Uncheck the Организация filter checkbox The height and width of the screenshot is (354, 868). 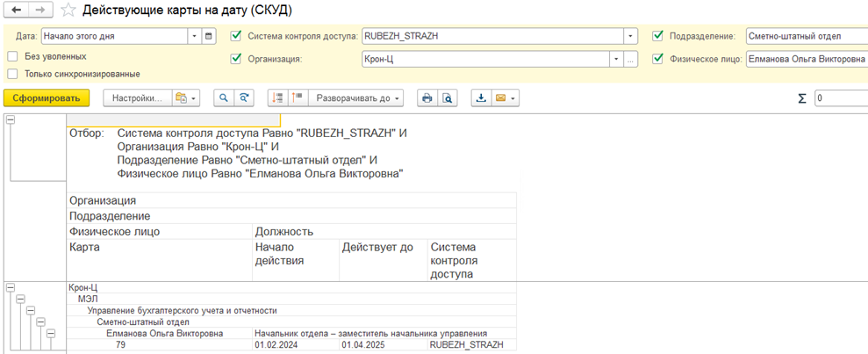pyautogui.click(x=235, y=60)
